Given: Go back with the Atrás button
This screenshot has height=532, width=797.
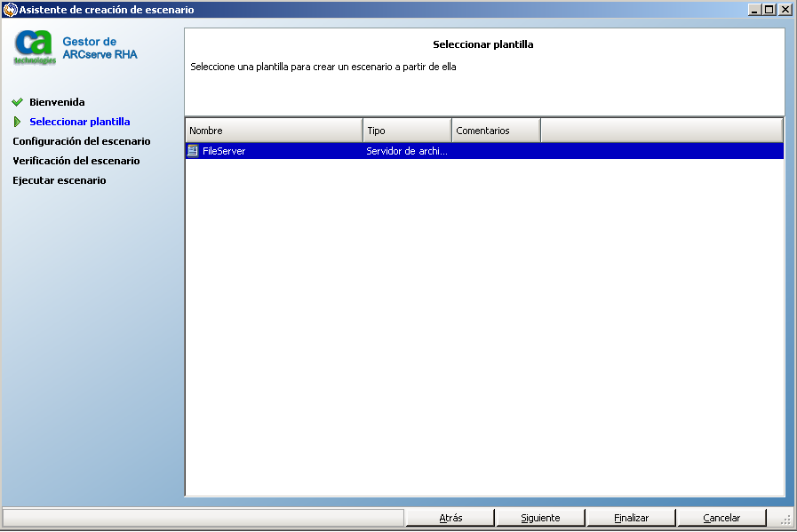Looking at the screenshot, I should pos(450,518).
